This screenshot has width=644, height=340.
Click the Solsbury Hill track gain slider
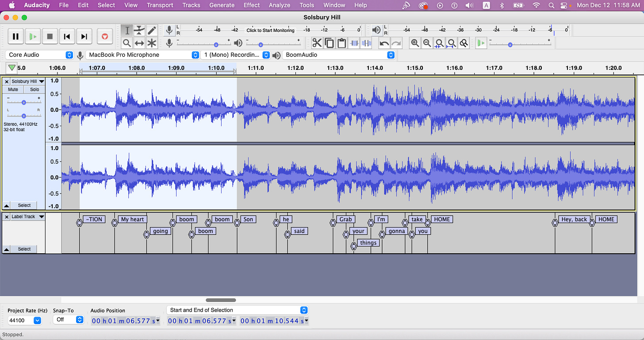23,102
